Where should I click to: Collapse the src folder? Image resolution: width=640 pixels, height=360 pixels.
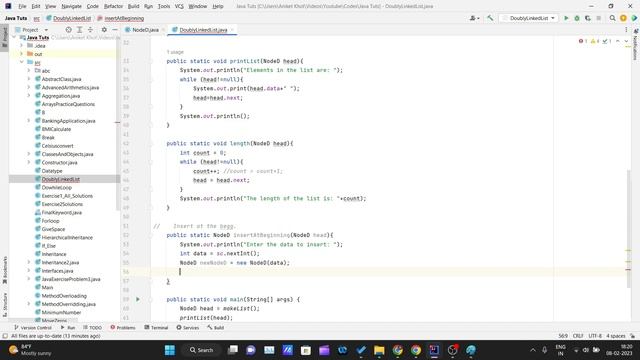pyautogui.click(x=22, y=62)
